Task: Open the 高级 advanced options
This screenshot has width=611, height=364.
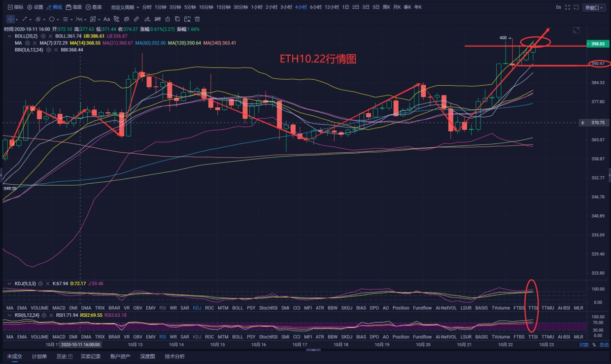Action: [74, 7]
